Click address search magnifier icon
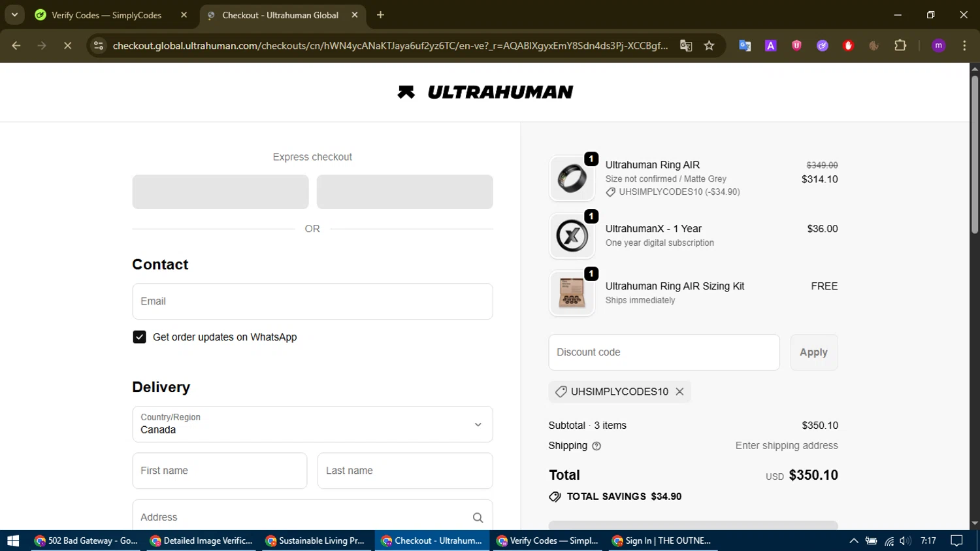Viewport: 980px width, 551px height. (x=478, y=518)
